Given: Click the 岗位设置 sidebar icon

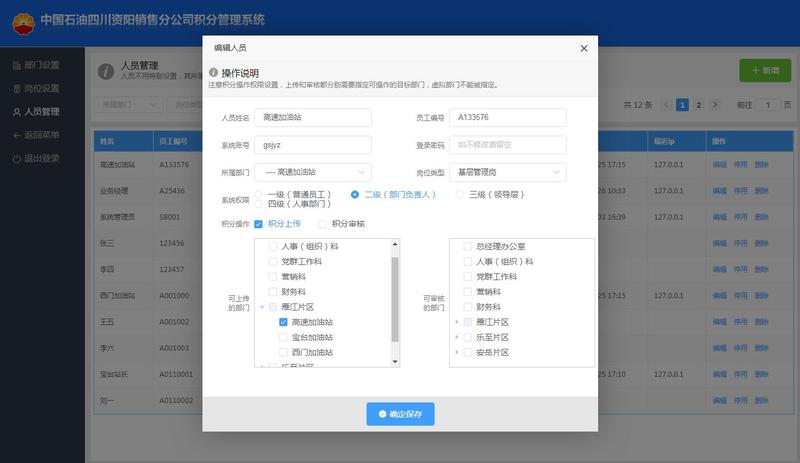Looking at the screenshot, I should click(16, 89).
